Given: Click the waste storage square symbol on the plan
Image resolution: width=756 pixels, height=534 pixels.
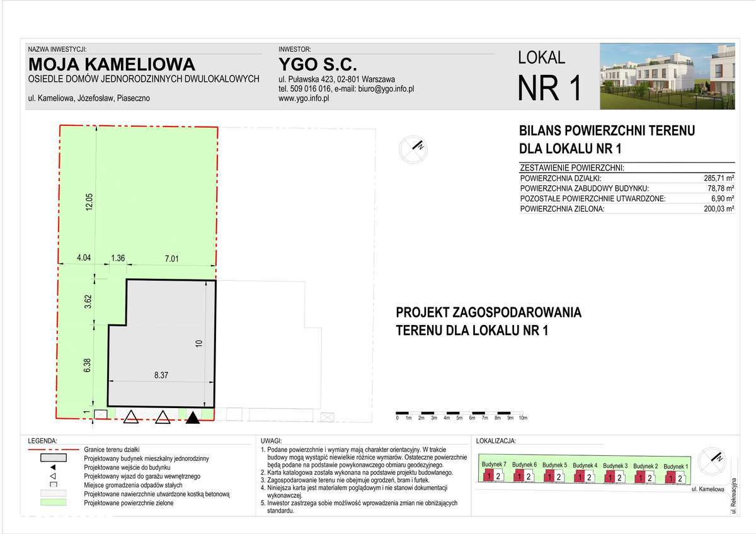Looking at the screenshot, I should tap(101, 414).
